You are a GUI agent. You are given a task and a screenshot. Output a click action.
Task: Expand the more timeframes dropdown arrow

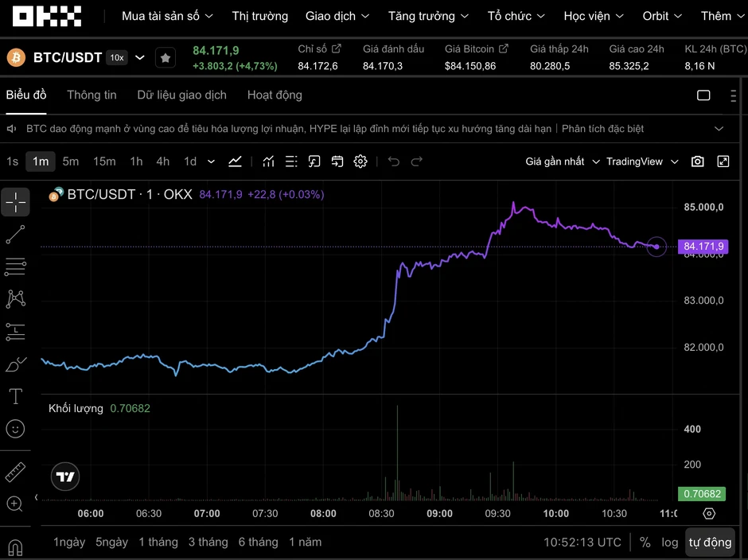pos(211,161)
